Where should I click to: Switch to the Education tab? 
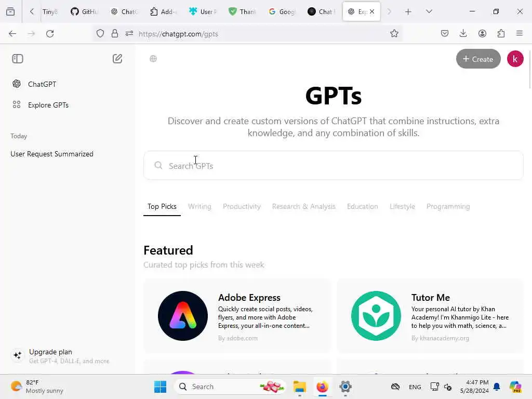click(362, 207)
